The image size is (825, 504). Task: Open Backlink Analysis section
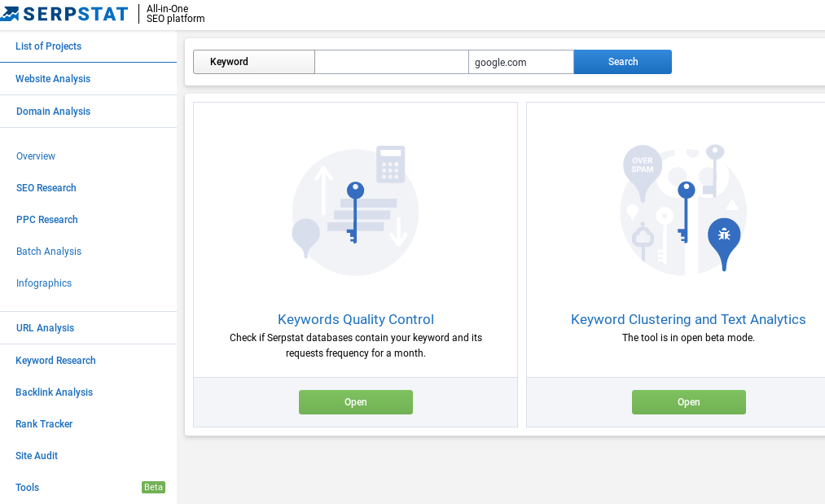[x=55, y=392]
